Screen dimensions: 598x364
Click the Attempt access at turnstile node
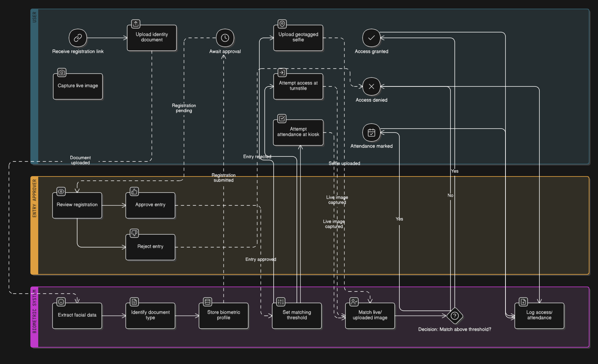[298, 86]
